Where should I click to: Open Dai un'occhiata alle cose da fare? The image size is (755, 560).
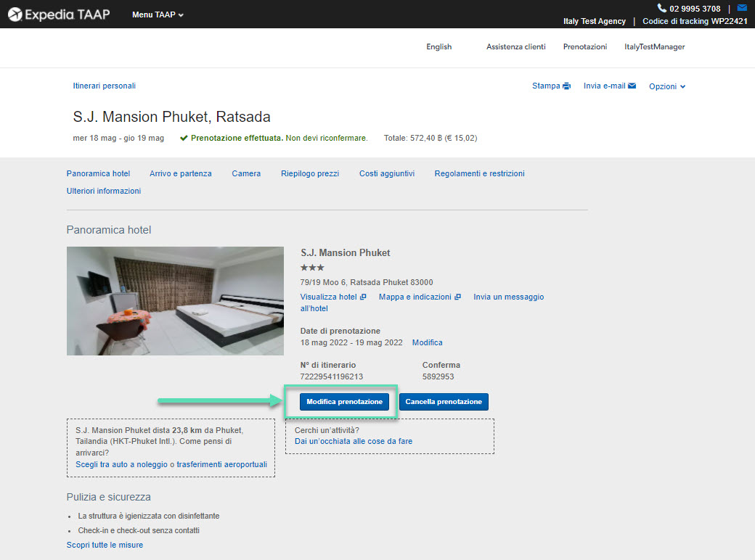click(x=354, y=441)
